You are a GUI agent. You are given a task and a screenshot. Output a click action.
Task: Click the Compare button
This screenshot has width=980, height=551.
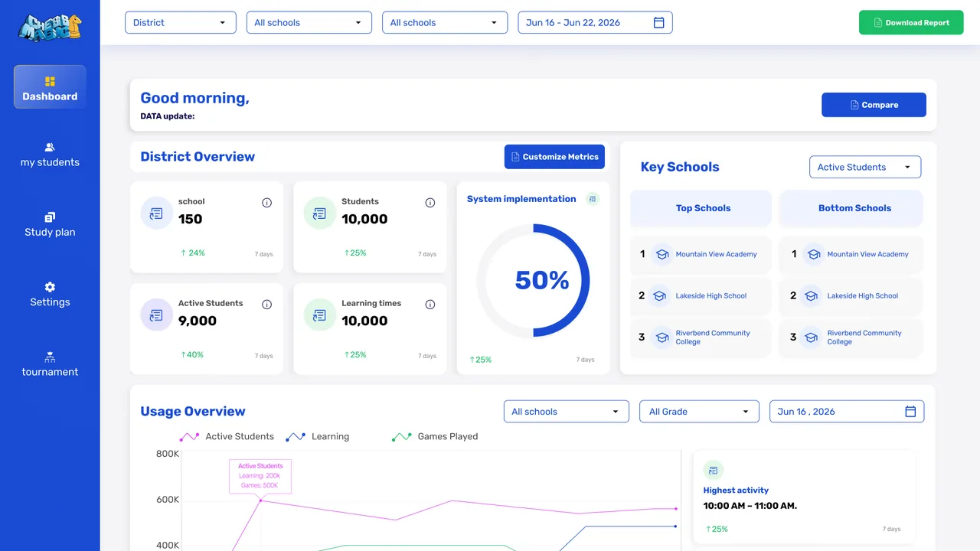pyautogui.click(x=874, y=106)
